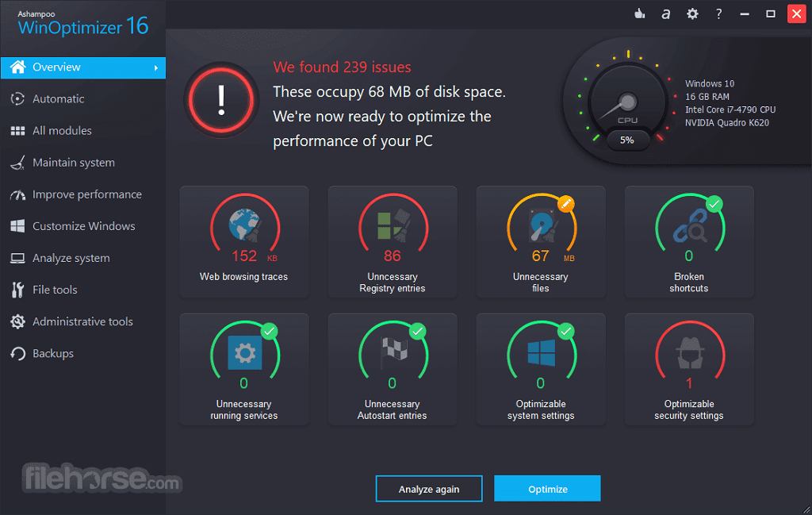Click the Unncessary Registry entries label

tap(393, 282)
